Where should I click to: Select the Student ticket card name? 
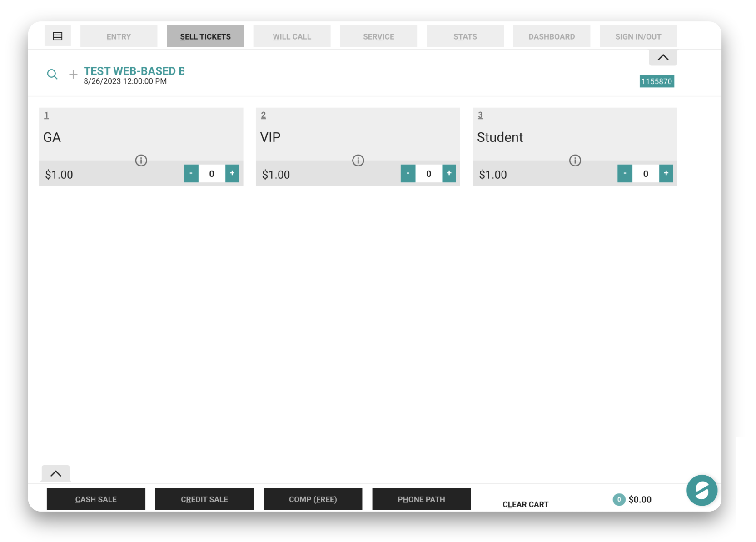(500, 137)
